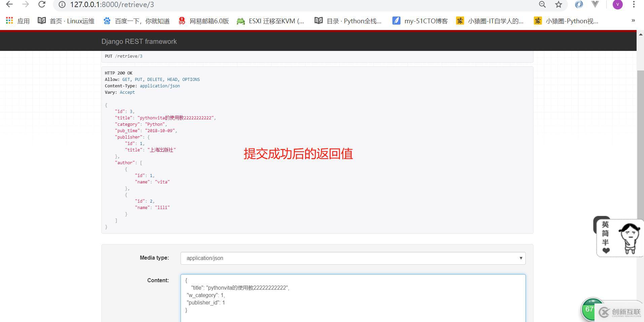Click the HTTP 200 OK status line
Screen dimensions: 644x322
pos(119,73)
